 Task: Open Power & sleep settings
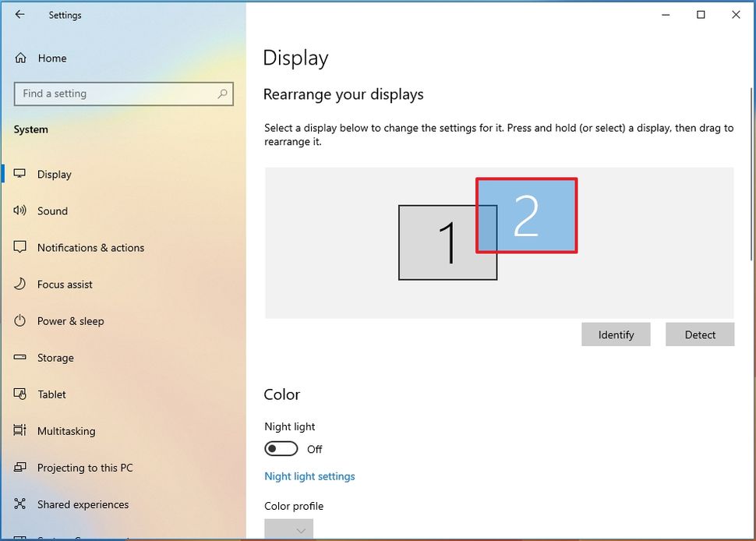tap(19, 320)
